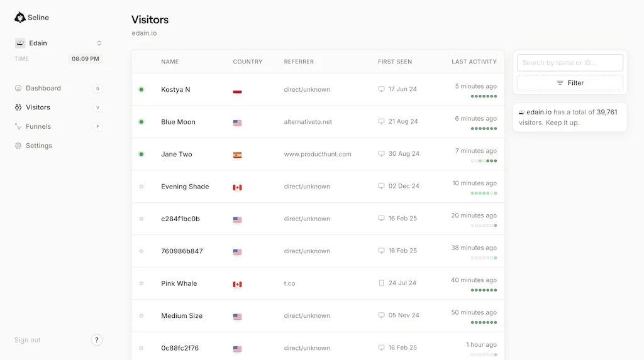Click the V shortcut badge for Visitors

(97, 107)
